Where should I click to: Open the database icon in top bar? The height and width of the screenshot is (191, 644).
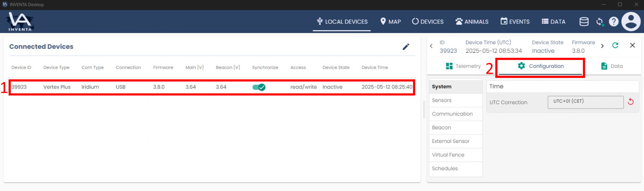tap(584, 22)
